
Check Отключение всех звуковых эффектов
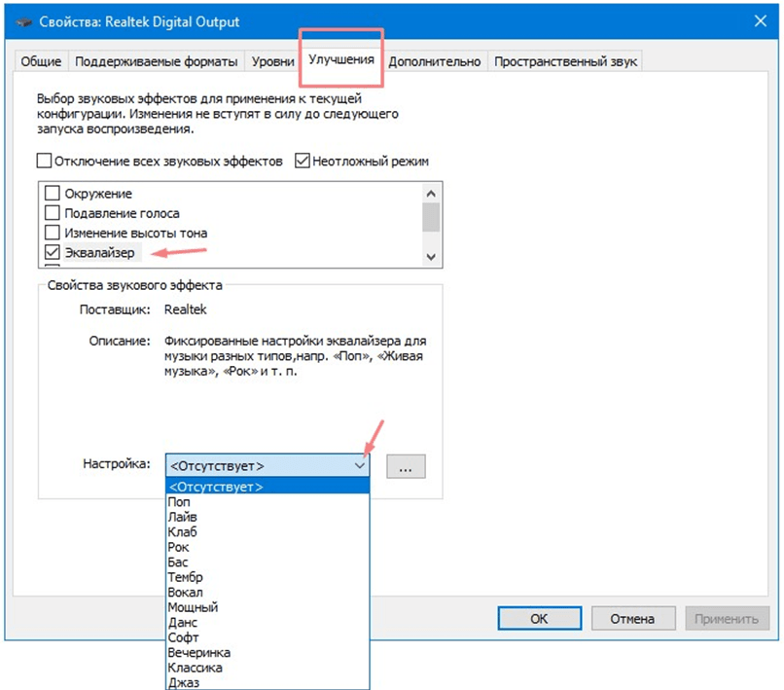(x=44, y=162)
